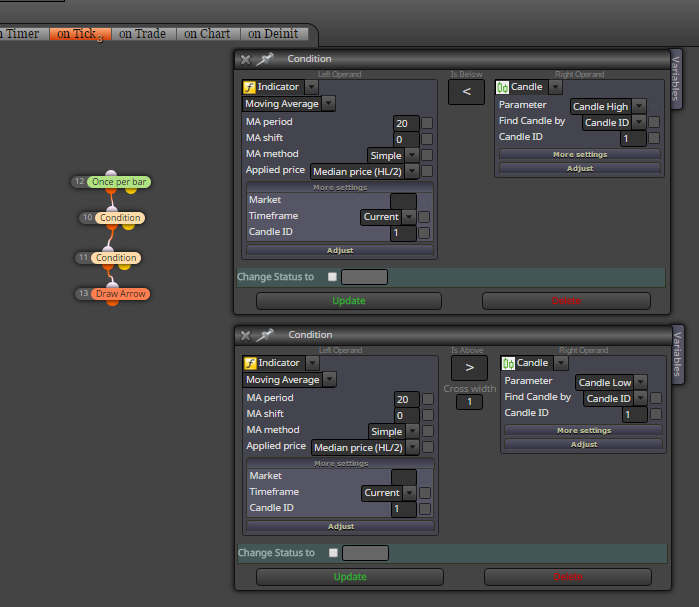Tick the upper Change Status to checkbox

coord(332,277)
